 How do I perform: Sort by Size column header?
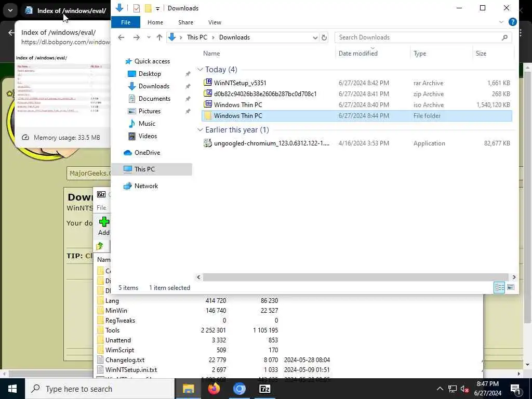pos(481,54)
